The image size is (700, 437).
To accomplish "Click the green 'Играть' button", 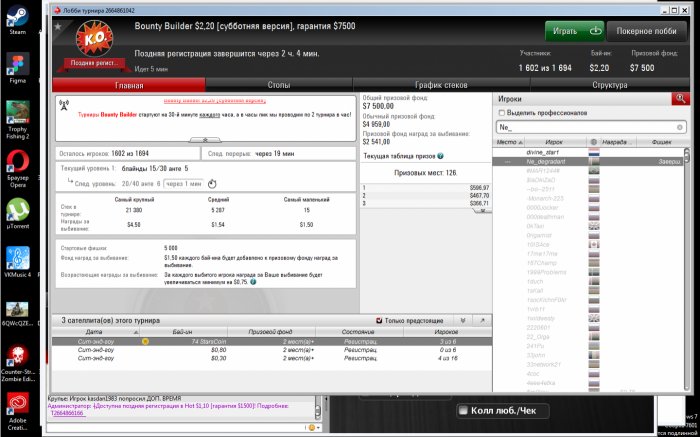I will 575,31.
